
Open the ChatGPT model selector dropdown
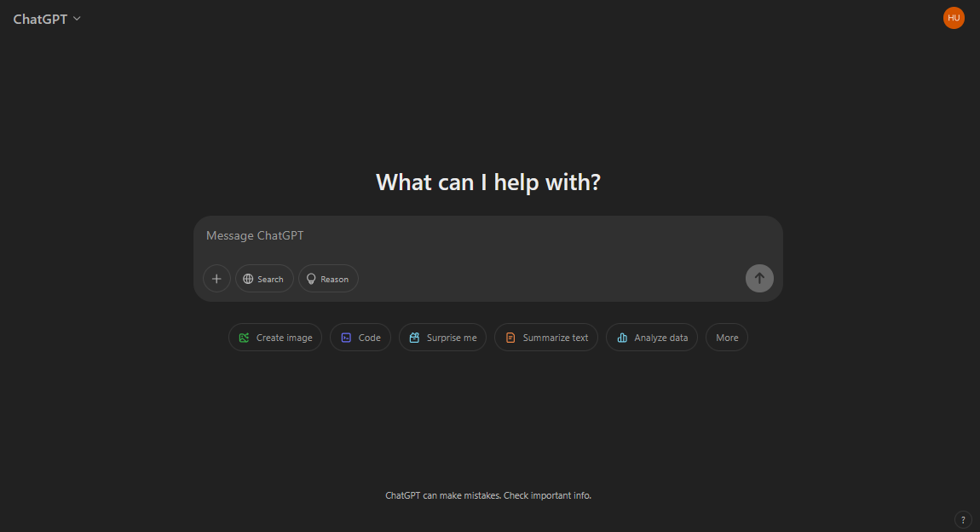(x=47, y=20)
